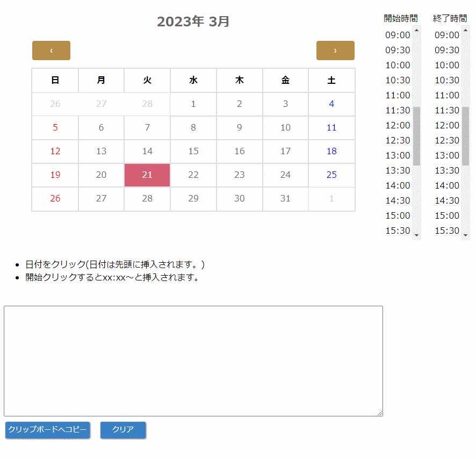Select 09:00 in the end time list
Image resolution: width=476 pixels, height=461 pixels.
pos(447,35)
